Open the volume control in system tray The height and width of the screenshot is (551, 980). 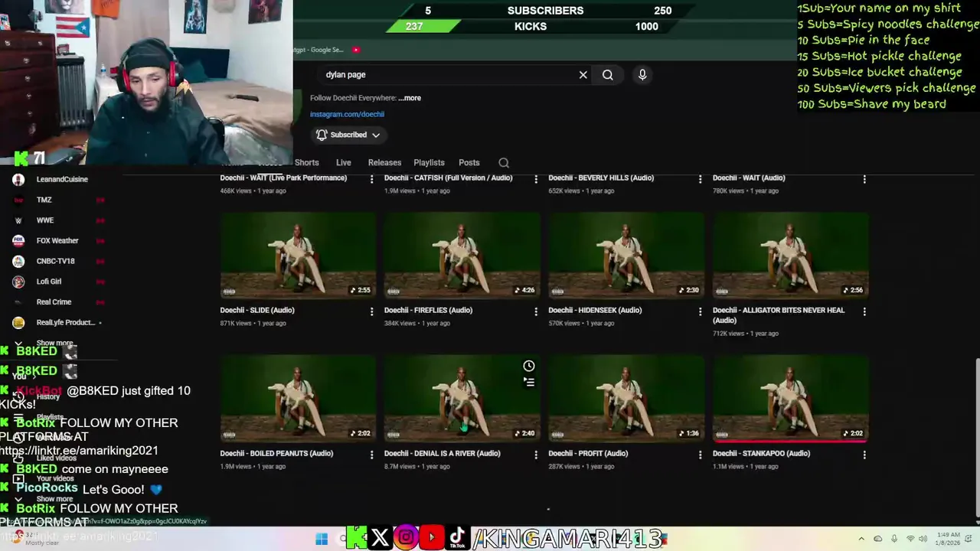click(x=923, y=539)
